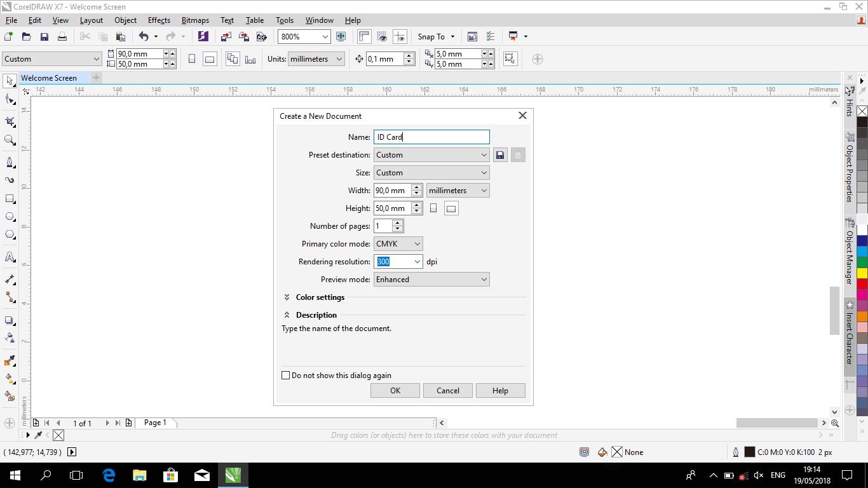Select the Zoom tool in toolbox
This screenshot has height=488, width=868.
click(x=10, y=140)
